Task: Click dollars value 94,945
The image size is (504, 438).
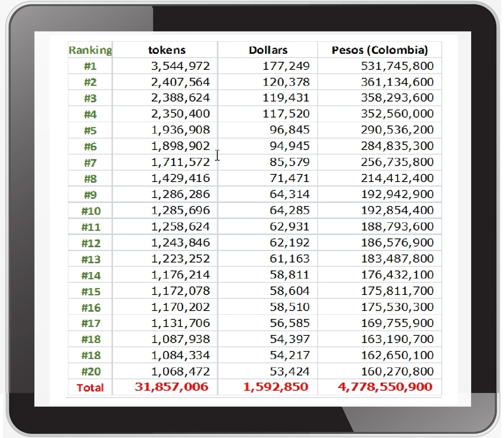Action: point(289,146)
